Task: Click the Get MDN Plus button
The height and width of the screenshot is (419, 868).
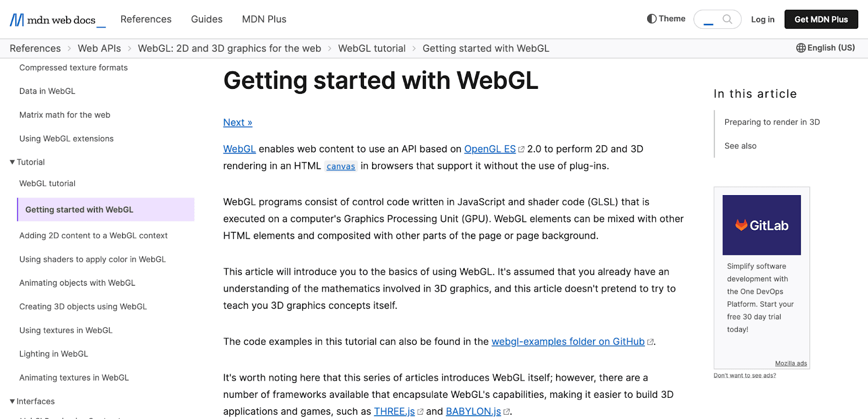Action: 821,20
